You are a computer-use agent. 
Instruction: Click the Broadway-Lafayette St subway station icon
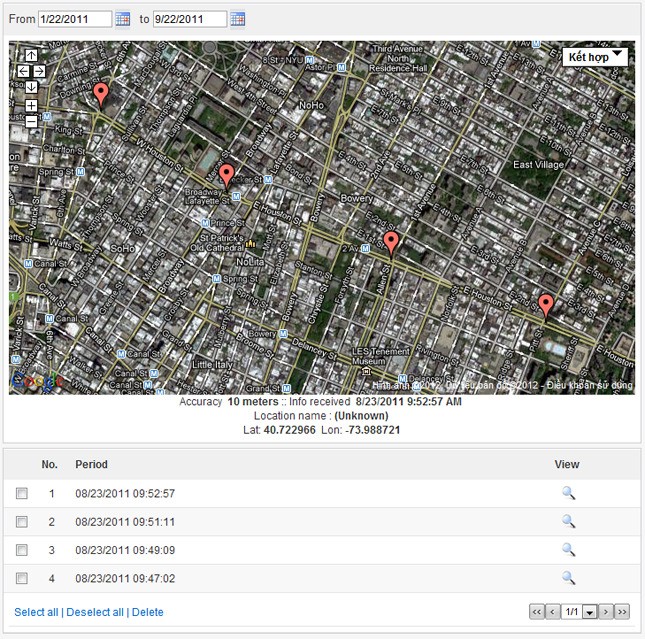coord(236,197)
